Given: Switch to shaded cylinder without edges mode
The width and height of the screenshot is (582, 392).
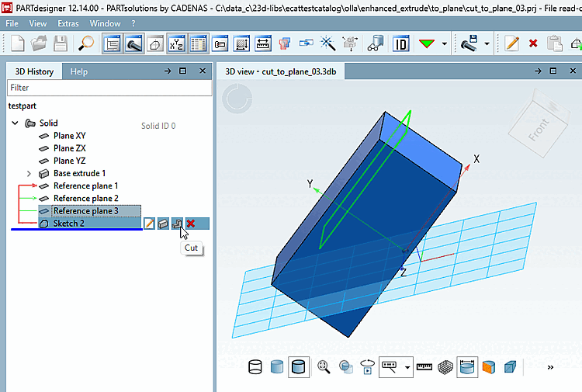Looking at the screenshot, I should 277,367.
